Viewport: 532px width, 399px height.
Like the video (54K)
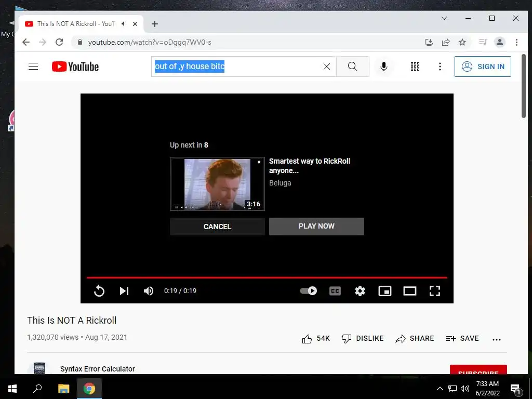[x=315, y=338]
